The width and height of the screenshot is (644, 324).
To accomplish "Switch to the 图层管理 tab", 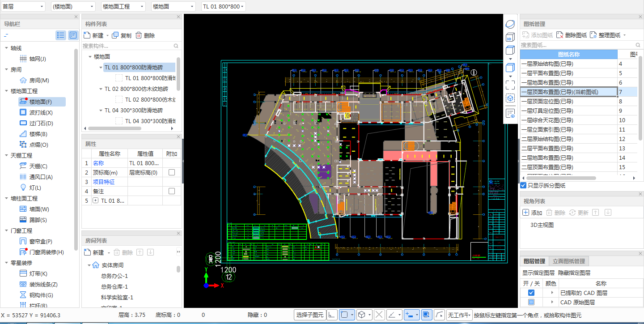I will click(534, 261).
